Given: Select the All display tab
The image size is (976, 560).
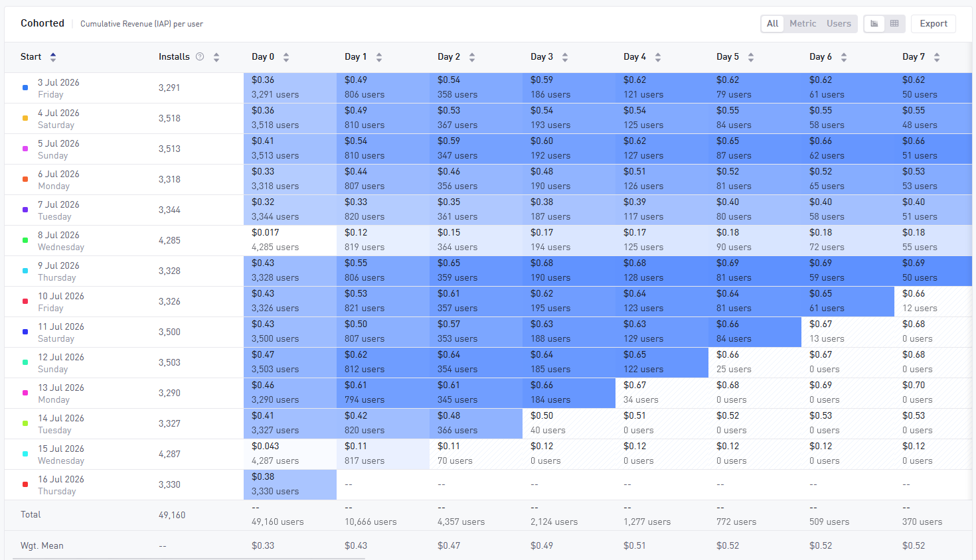Looking at the screenshot, I should [773, 24].
